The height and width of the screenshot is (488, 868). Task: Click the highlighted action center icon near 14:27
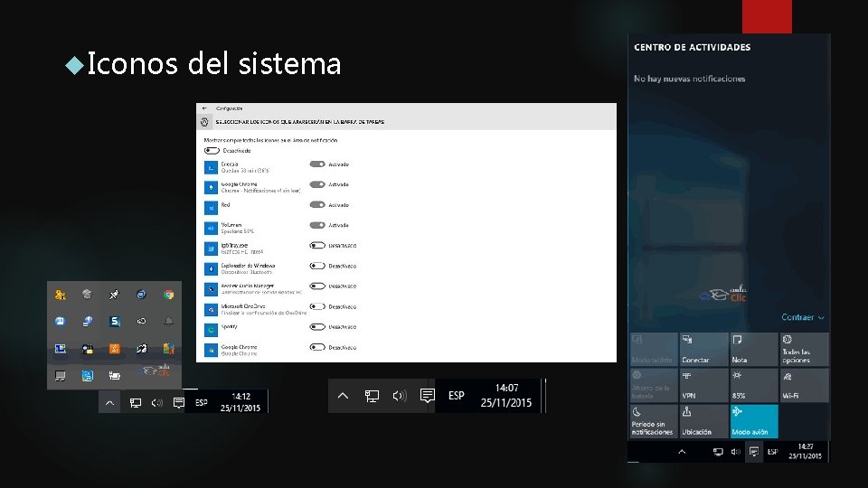[x=754, y=452]
